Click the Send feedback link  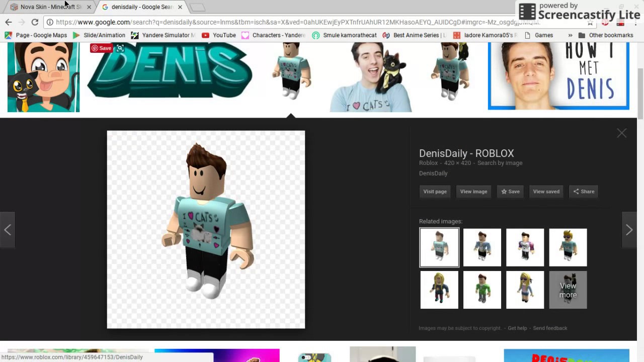coord(550,328)
